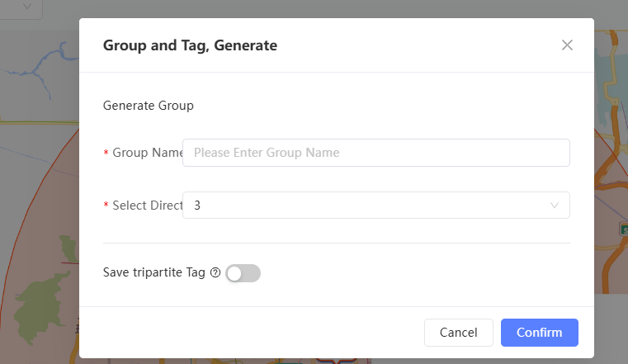628x364 pixels.
Task: Open the dimmed dropdown at top-left corner
Action: 27,7
